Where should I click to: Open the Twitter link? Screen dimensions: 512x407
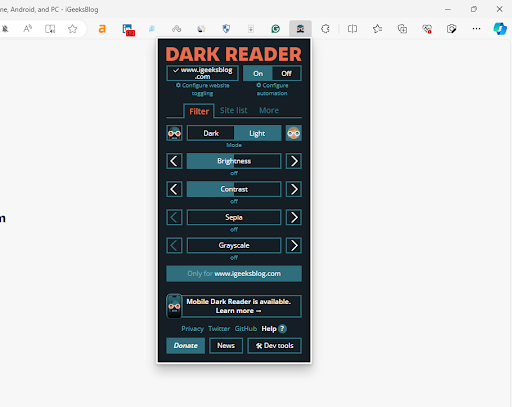[x=219, y=329]
